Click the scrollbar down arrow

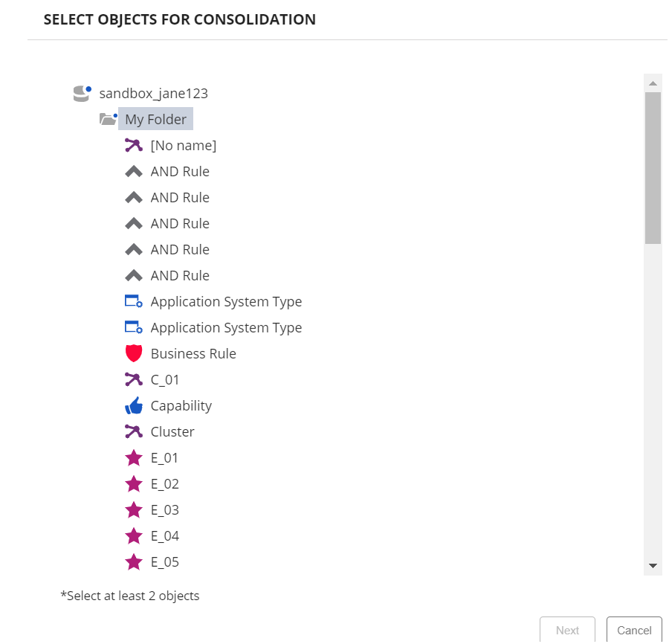coord(653,566)
